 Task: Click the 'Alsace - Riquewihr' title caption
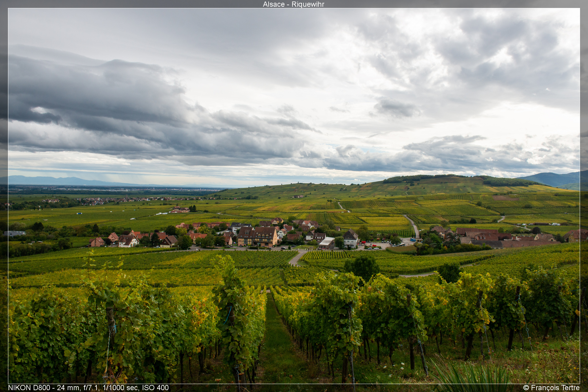[x=293, y=4]
